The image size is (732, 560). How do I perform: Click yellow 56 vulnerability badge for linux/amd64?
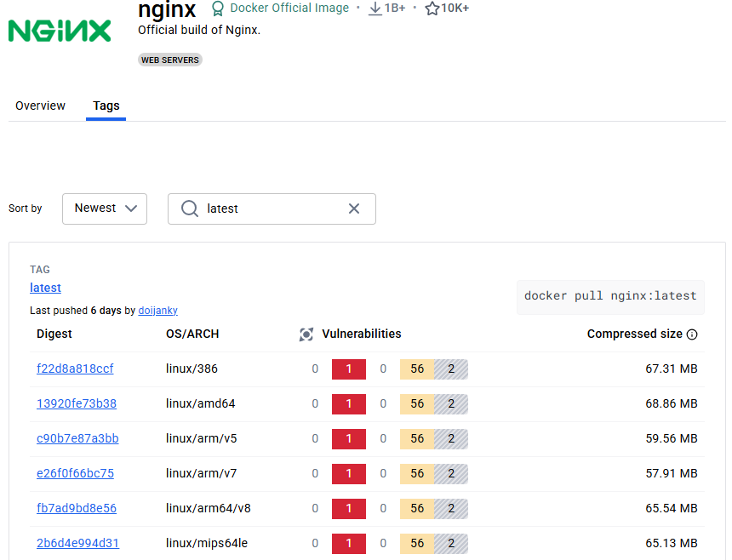[x=417, y=404]
